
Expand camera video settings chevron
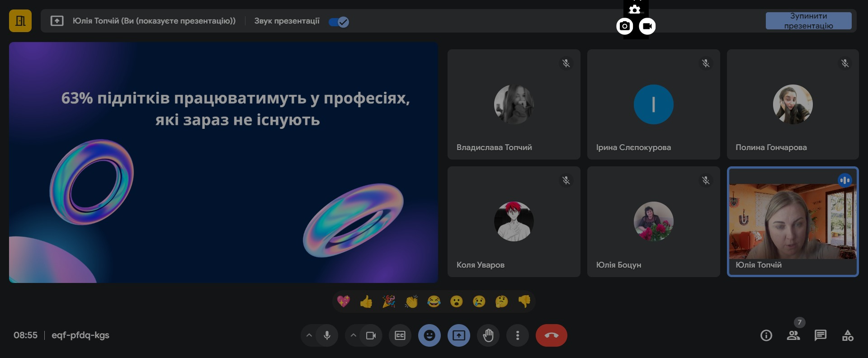(x=354, y=335)
